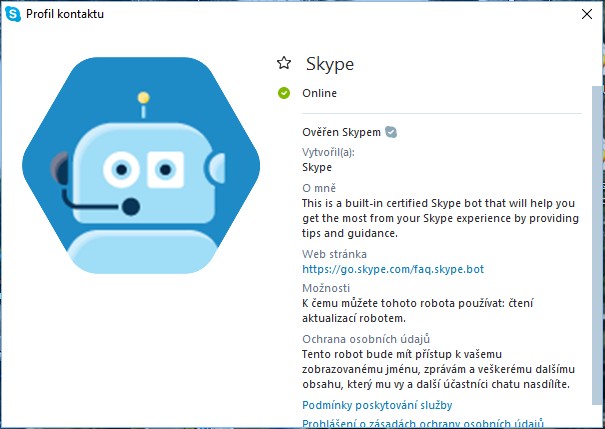Screen dimensions: 605x429
Task: Close the Profil kontaktu window
Action: pyautogui.click(x=586, y=14)
